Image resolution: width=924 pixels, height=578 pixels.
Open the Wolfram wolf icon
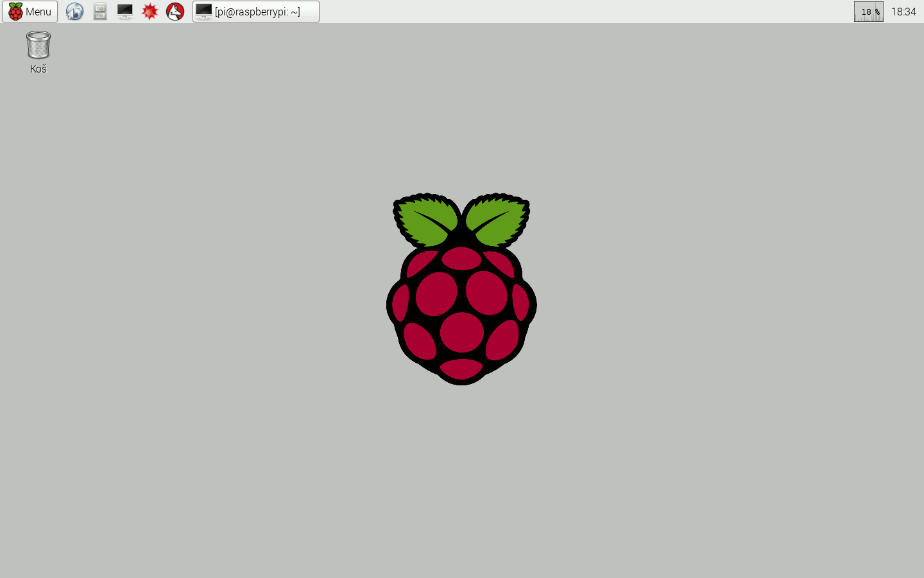click(x=175, y=12)
